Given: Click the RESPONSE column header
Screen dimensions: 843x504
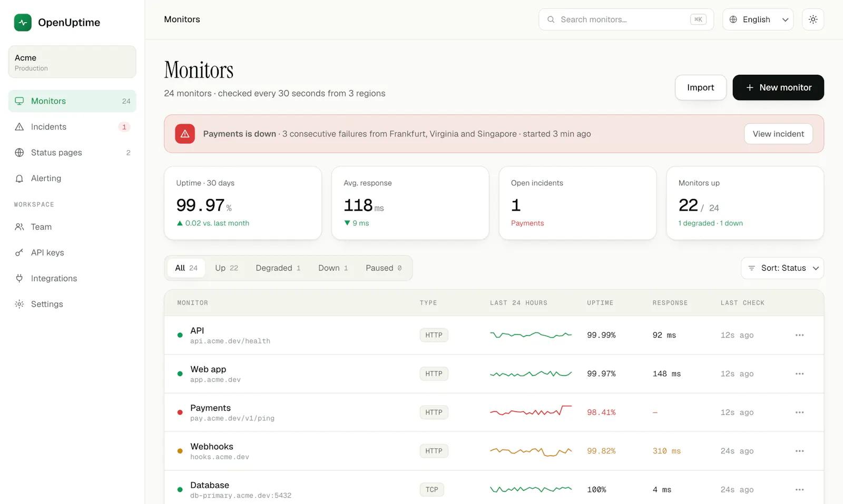Looking at the screenshot, I should coord(670,303).
